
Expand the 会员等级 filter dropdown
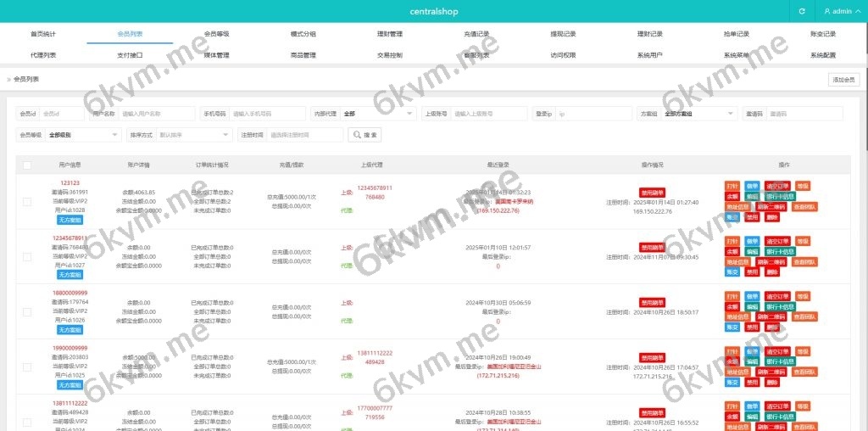point(84,135)
